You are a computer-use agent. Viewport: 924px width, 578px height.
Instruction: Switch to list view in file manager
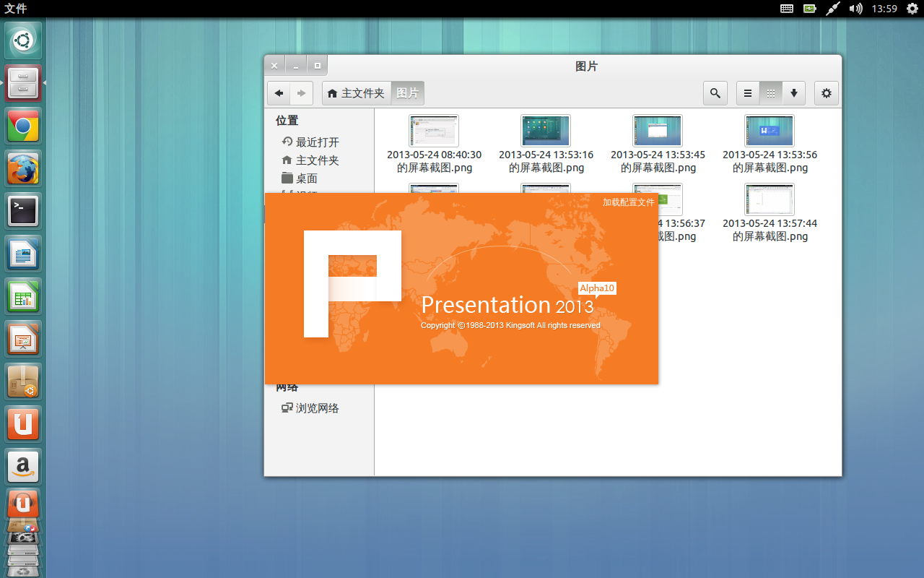point(748,93)
